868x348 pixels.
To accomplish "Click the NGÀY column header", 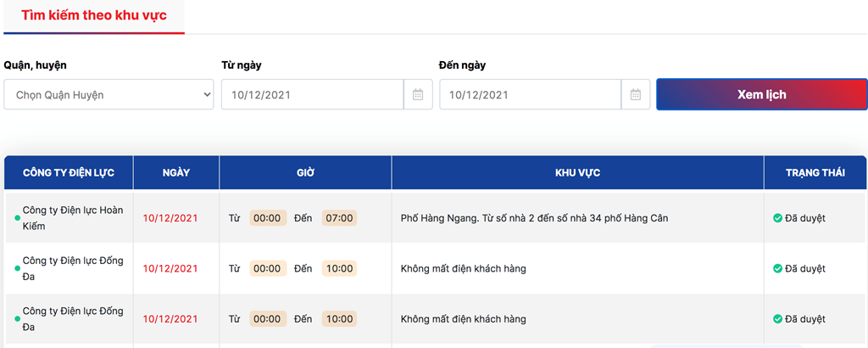I will coord(176,173).
